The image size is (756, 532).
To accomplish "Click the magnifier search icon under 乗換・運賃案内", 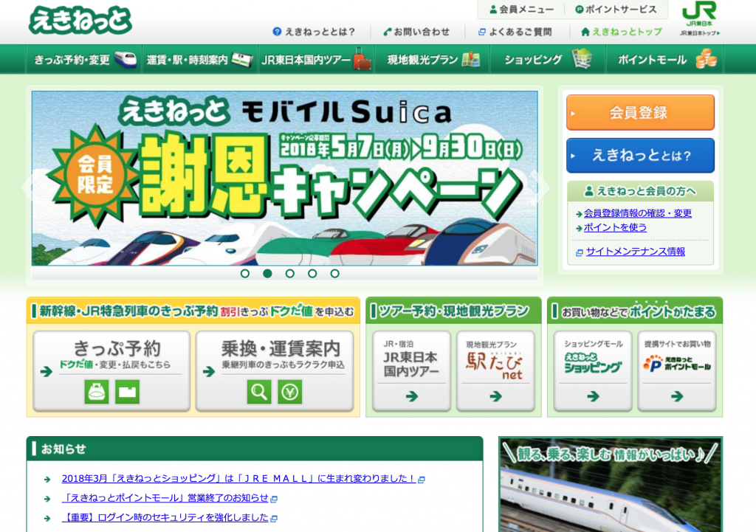I will pyautogui.click(x=259, y=391).
